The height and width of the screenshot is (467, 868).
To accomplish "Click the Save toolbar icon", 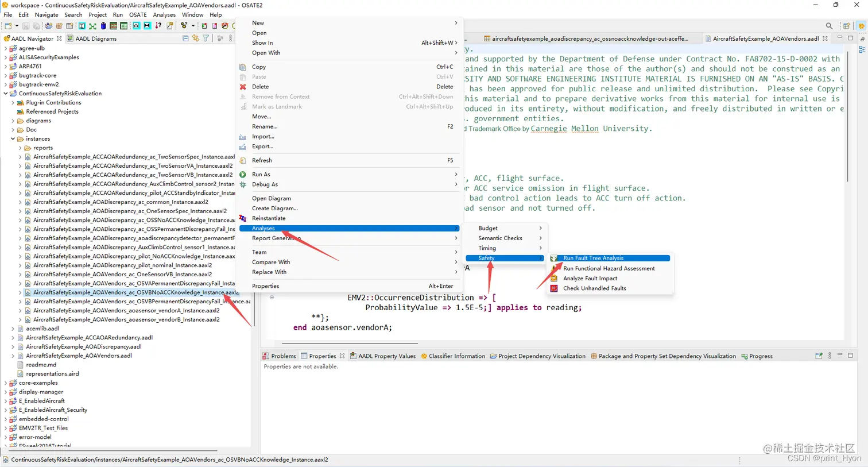I will click(26, 26).
